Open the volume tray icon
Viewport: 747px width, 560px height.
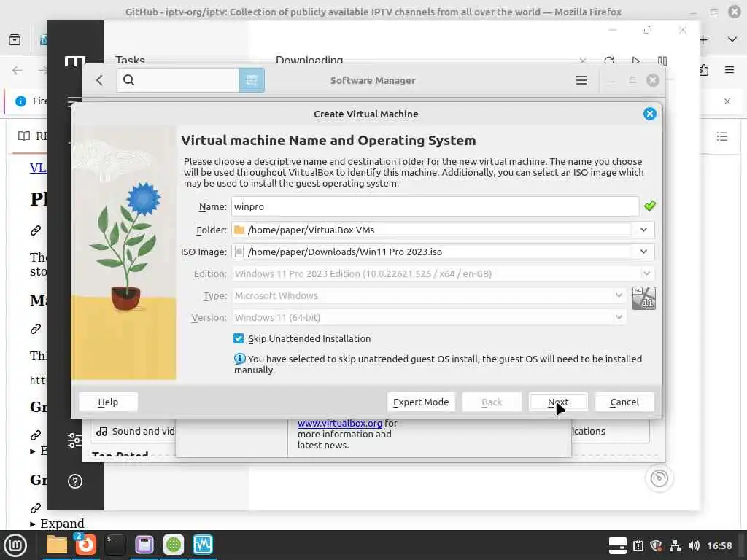click(x=694, y=545)
